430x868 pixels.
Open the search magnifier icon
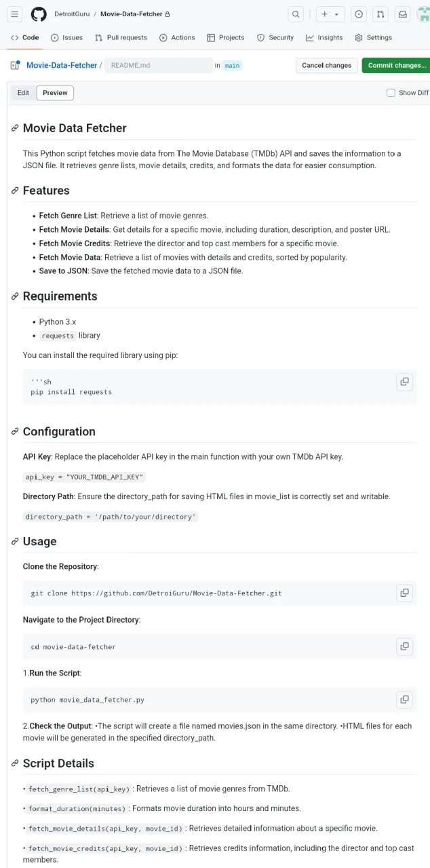296,14
